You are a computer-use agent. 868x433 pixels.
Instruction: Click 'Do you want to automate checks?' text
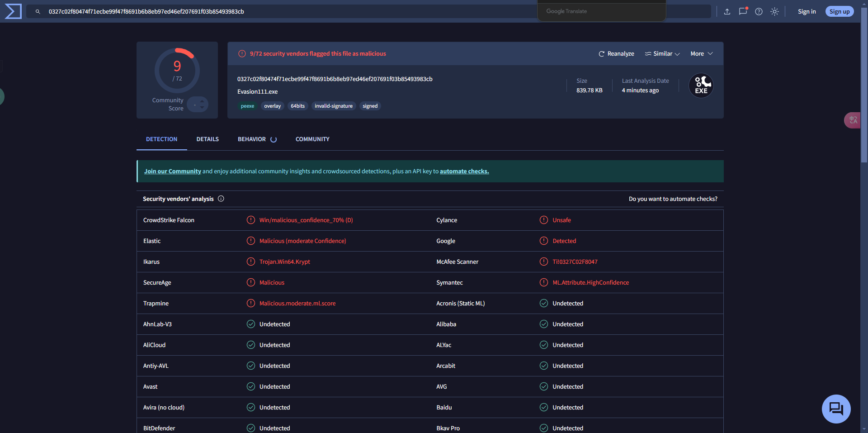tap(673, 199)
